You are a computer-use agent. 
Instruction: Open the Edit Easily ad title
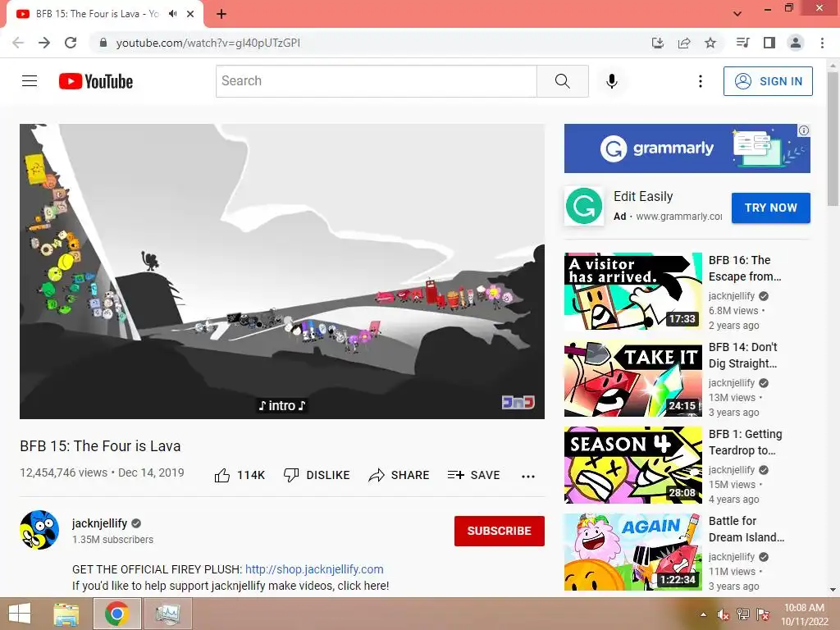(x=643, y=197)
